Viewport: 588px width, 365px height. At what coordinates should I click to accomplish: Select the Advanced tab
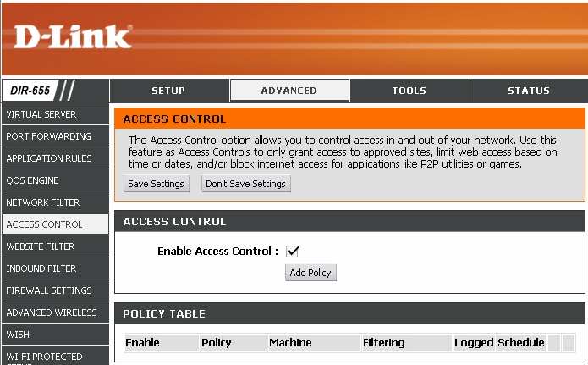click(x=289, y=91)
